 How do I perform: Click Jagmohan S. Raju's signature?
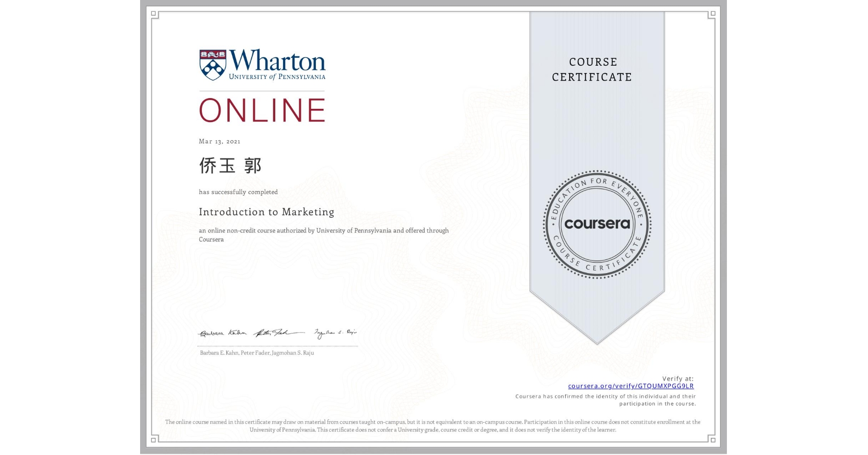point(336,332)
